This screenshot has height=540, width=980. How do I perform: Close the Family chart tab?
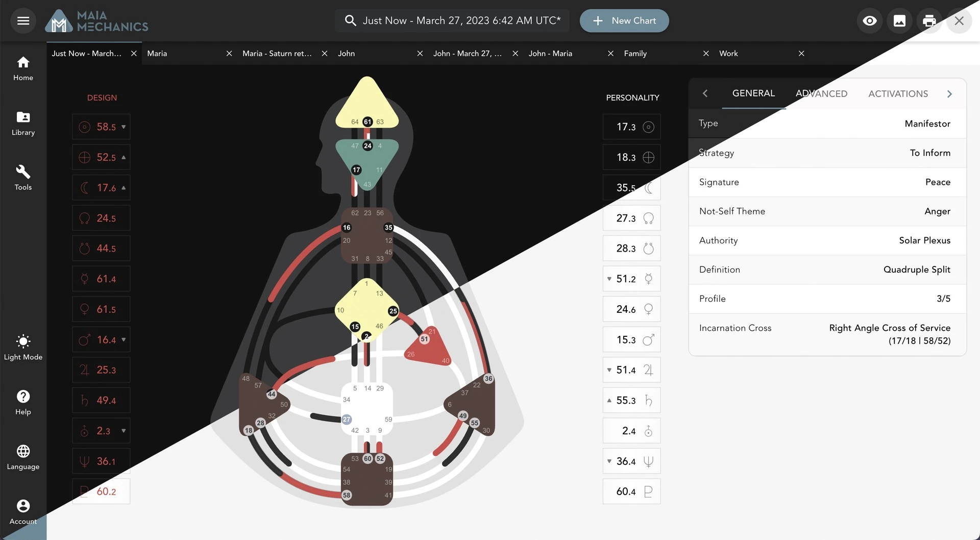click(x=706, y=54)
